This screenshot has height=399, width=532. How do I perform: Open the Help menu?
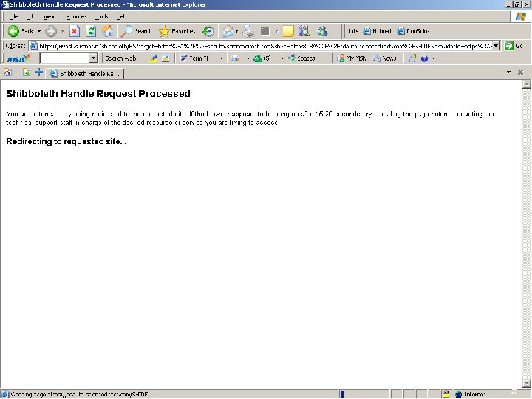point(121,16)
